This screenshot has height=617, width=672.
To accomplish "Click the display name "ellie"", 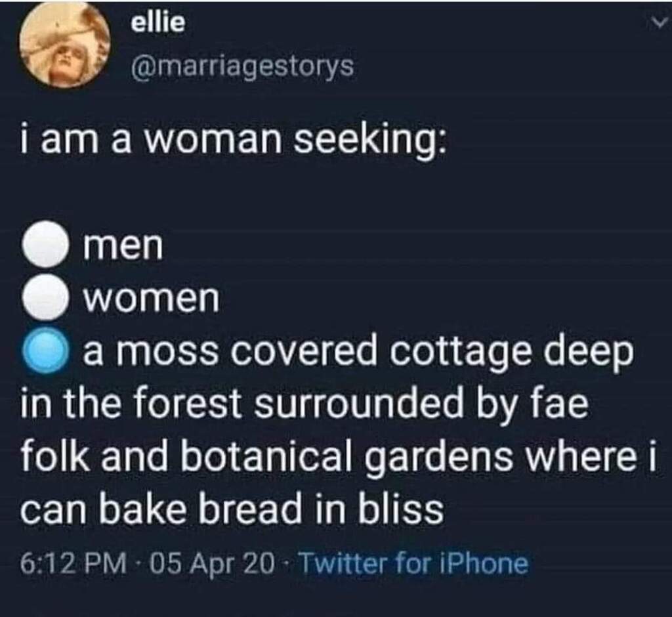I will [158, 24].
